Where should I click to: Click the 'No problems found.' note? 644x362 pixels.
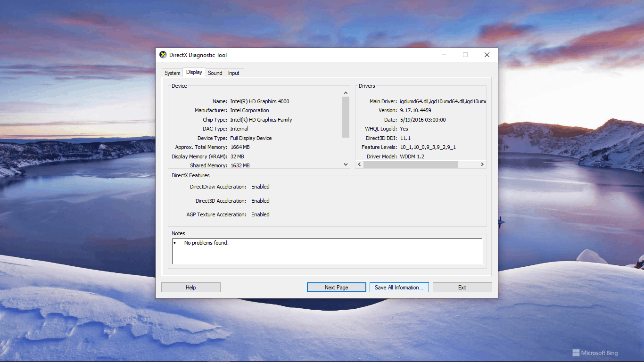point(206,243)
